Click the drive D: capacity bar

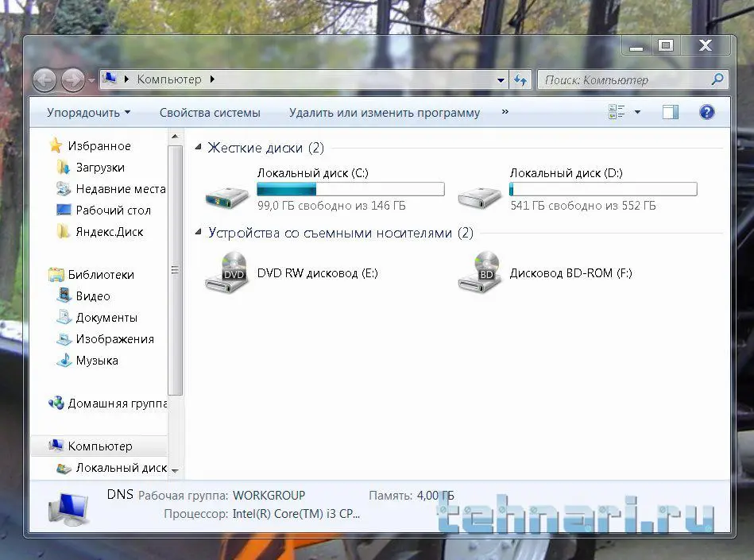(x=603, y=189)
